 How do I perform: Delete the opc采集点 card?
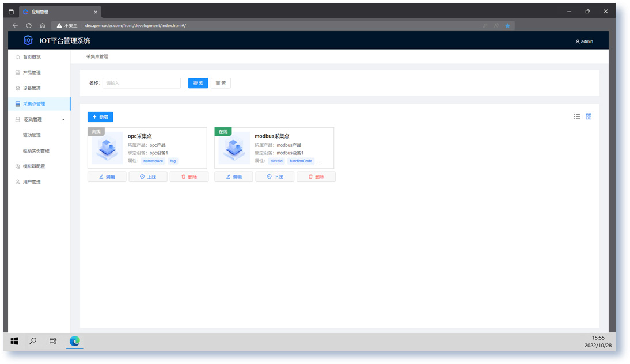pyautogui.click(x=189, y=177)
